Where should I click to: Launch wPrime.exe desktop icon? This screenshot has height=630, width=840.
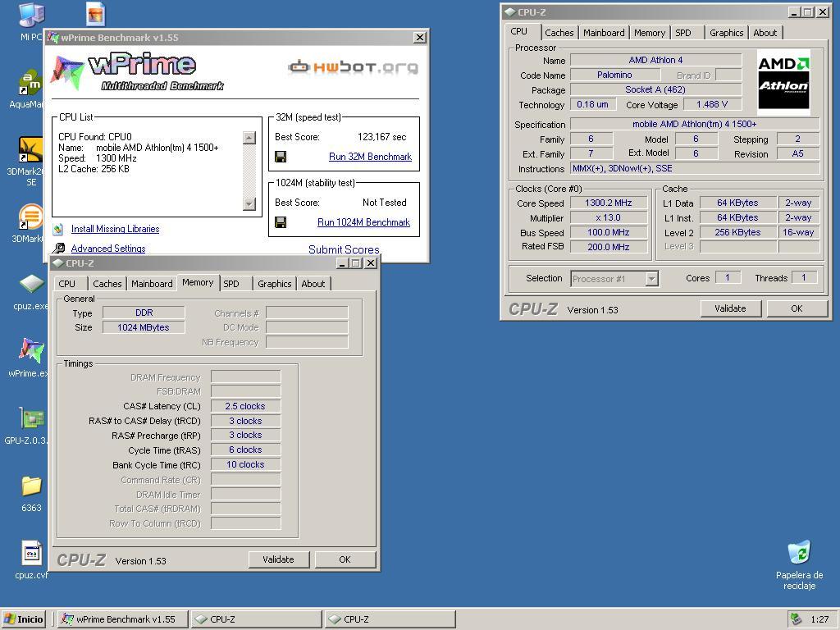click(x=31, y=351)
